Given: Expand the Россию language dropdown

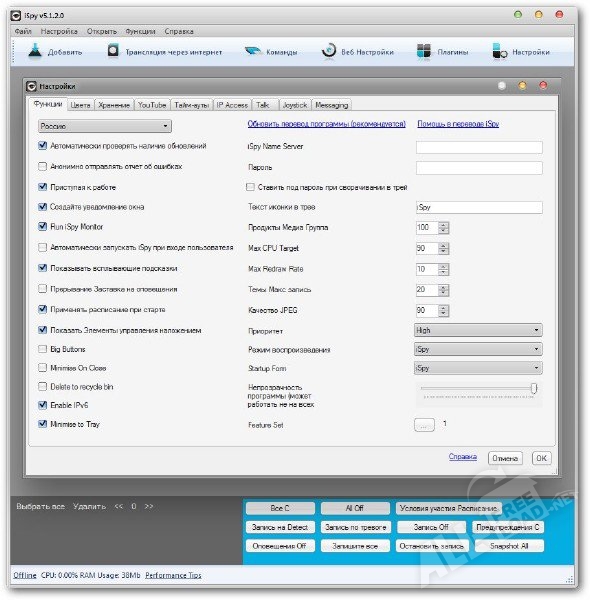Looking at the screenshot, I should (105, 126).
